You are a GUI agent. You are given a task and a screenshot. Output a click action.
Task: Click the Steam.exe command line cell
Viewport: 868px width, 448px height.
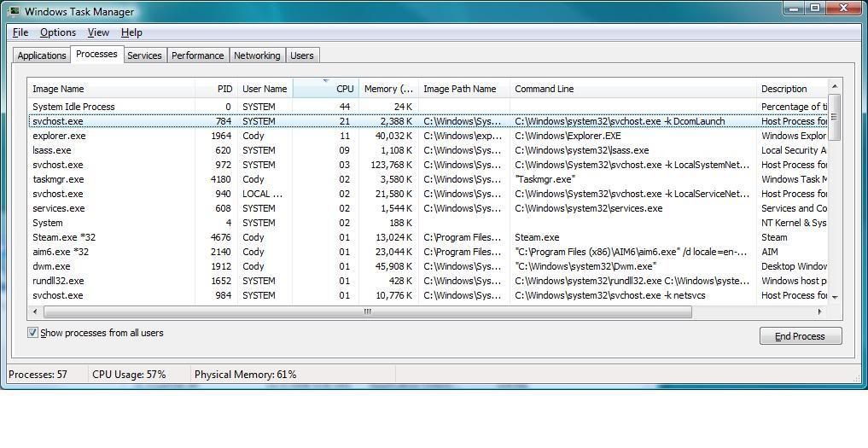click(537, 237)
